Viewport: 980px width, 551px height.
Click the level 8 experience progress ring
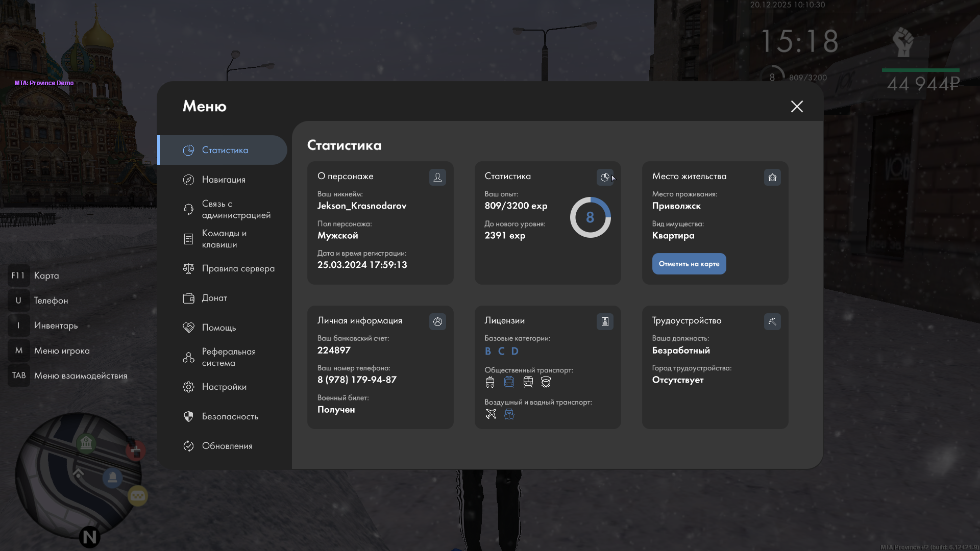[x=590, y=217]
